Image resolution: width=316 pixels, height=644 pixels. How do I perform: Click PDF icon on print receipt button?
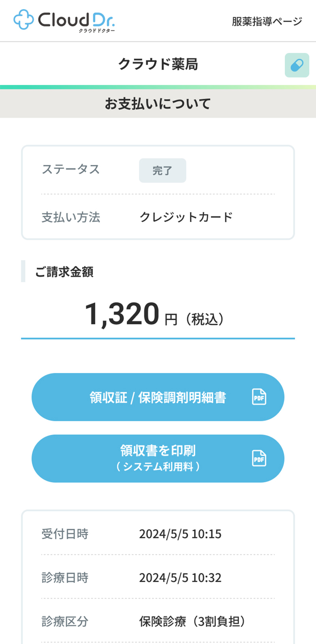[259, 459]
